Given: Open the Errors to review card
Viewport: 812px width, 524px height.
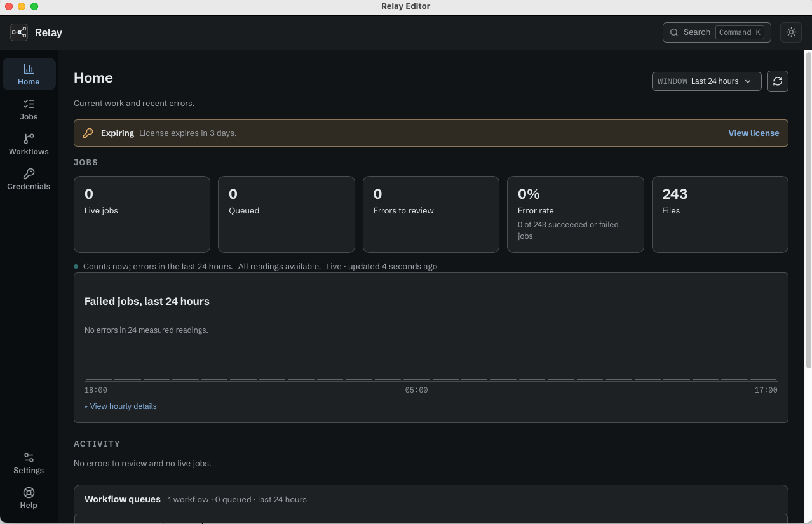Looking at the screenshot, I should click(x=431, y=215).
